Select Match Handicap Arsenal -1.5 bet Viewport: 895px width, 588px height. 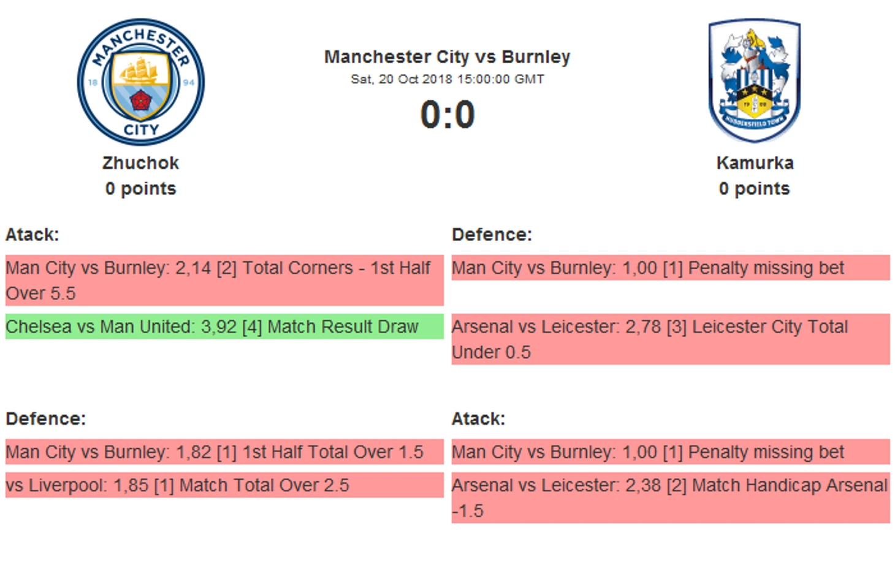pos(671,497)
